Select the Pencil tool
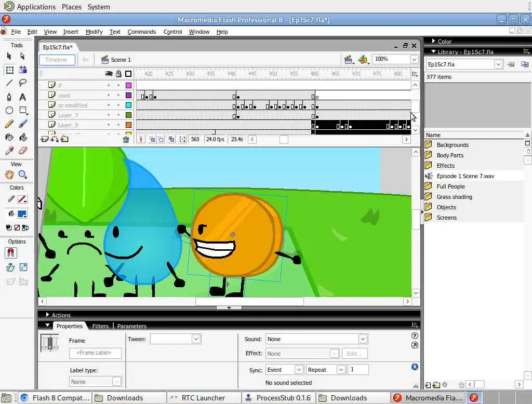This screenshot has width=532, height=404. click(9, 124)
